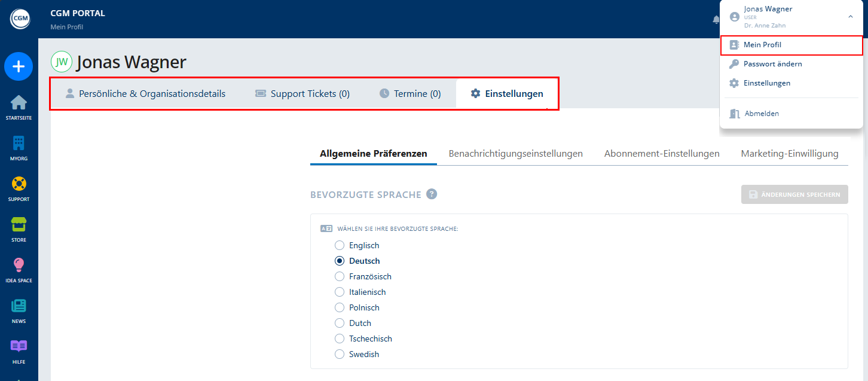Switch to the Benachrichtigungseinstellungen tab
Image resolution: width=868 pixels, height=381 pixels.
click(515, 153)
